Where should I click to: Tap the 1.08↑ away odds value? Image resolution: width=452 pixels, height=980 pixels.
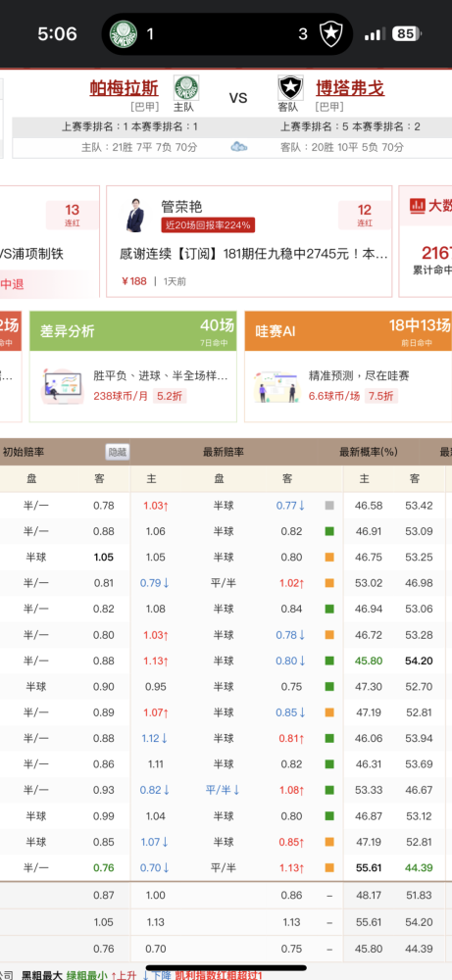point(291,790)
